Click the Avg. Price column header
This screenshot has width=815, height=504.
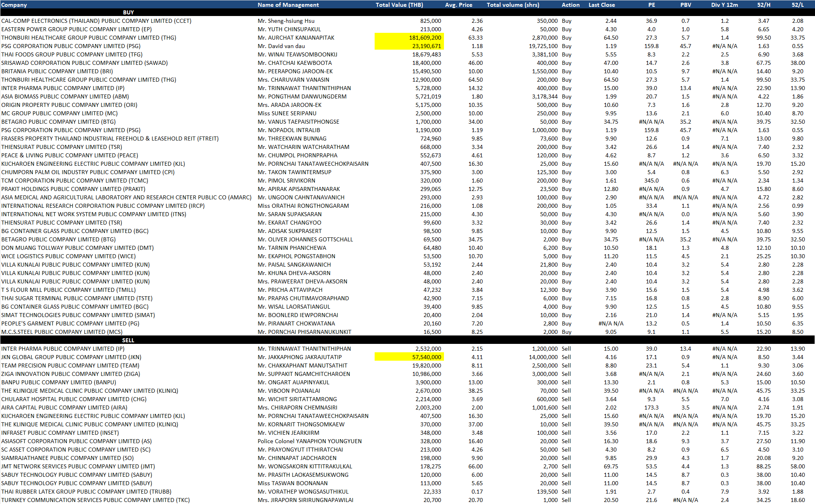coord(458,5)
